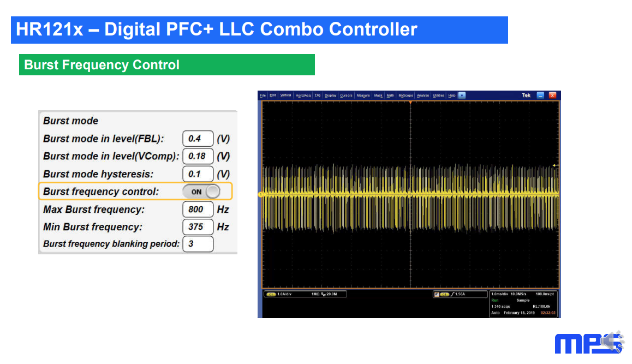Close the Tek oscilloscope window

(553, 96)
